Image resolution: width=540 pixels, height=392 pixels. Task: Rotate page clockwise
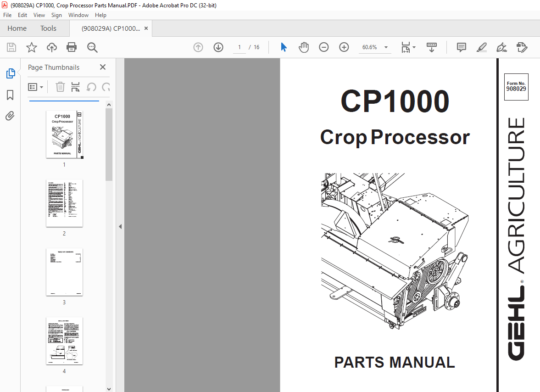[106, 87]
